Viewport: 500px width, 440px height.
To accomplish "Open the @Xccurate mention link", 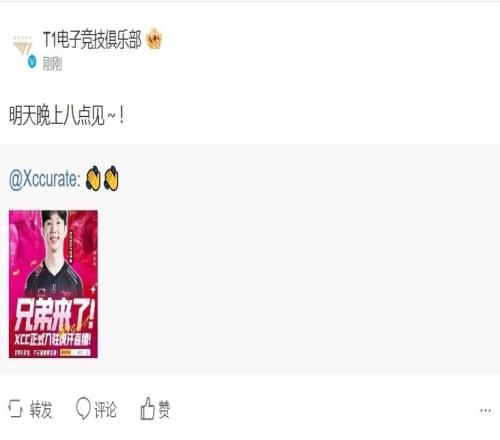I will click(44, 179).
